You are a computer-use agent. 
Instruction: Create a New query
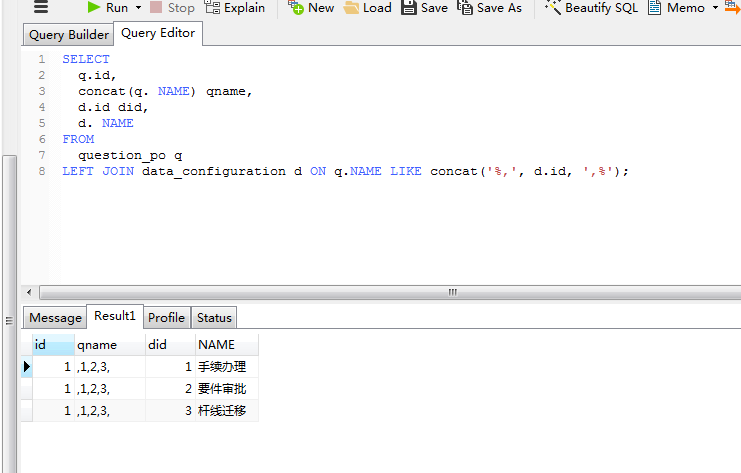point(311,8)
